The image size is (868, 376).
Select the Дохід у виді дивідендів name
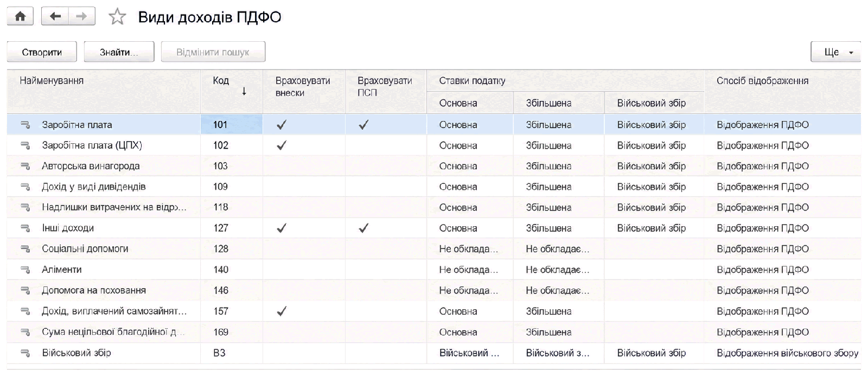(x=94, y=187)
